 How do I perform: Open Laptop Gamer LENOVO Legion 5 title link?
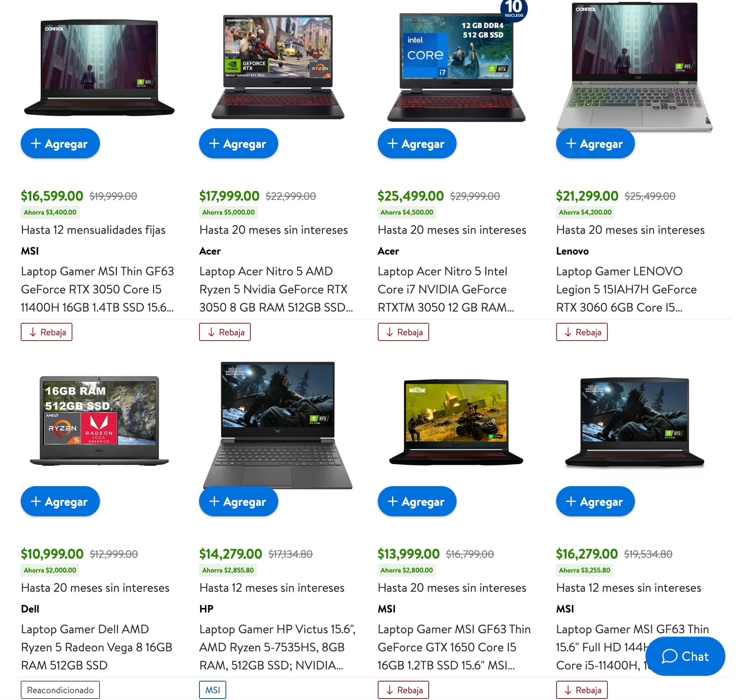[626, 289]
